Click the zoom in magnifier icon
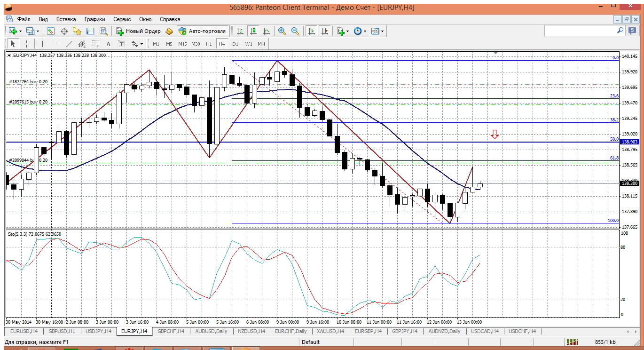The image size is (644, 350). tap(282, 31)
